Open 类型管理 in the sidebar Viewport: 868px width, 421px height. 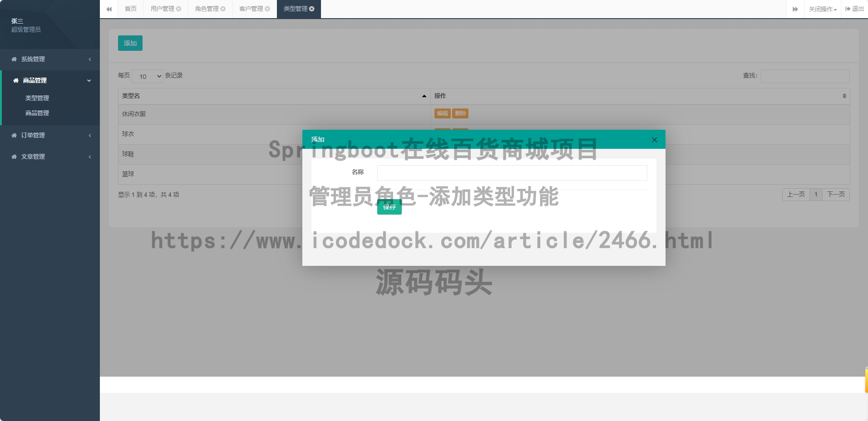tap(37, 98)
